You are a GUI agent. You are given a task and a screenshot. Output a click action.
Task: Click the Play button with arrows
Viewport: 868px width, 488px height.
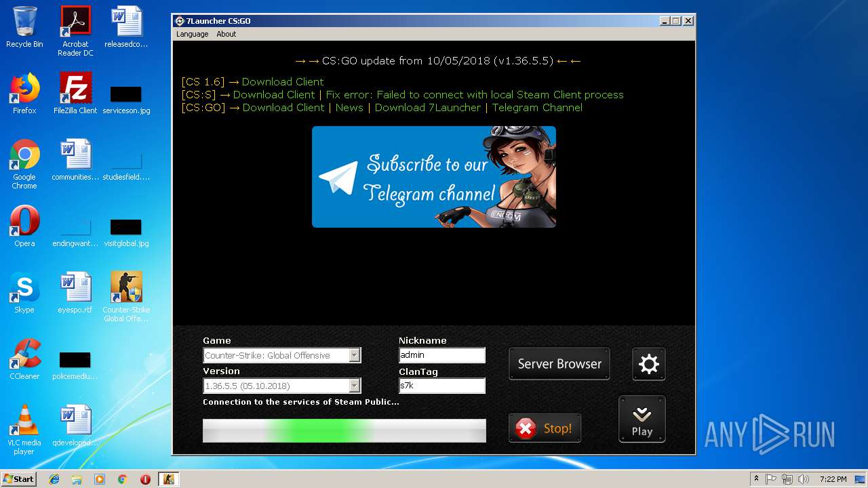click(642, 419)
